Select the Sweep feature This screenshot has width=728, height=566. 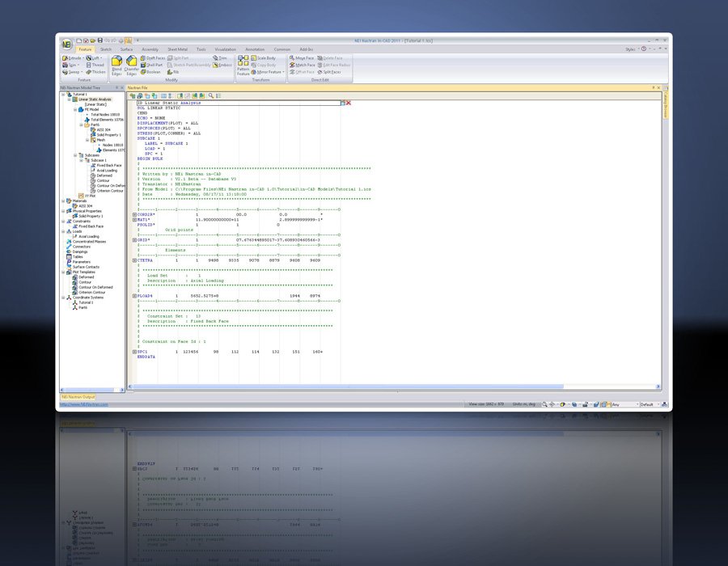click(71, 72)
